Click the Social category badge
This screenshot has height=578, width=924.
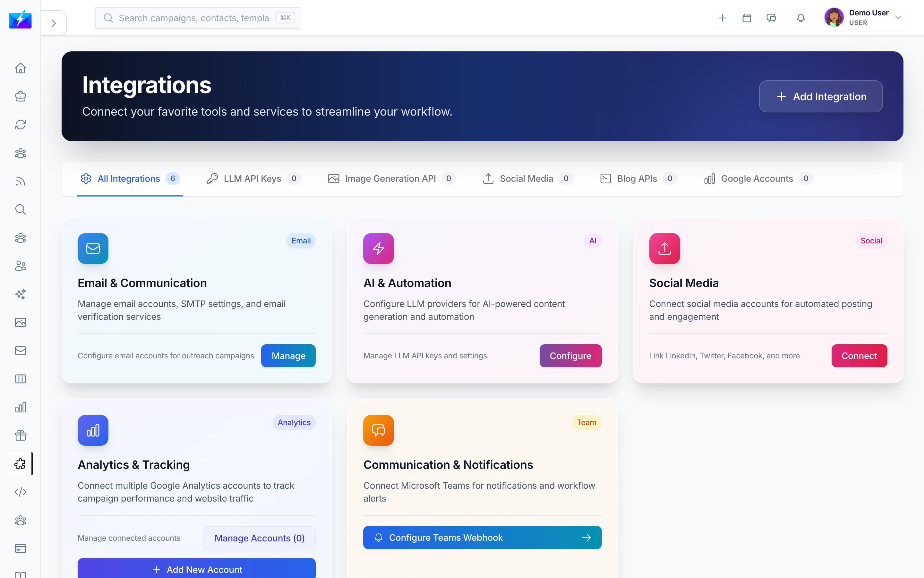pyautogui.click(x=871, y=241)
